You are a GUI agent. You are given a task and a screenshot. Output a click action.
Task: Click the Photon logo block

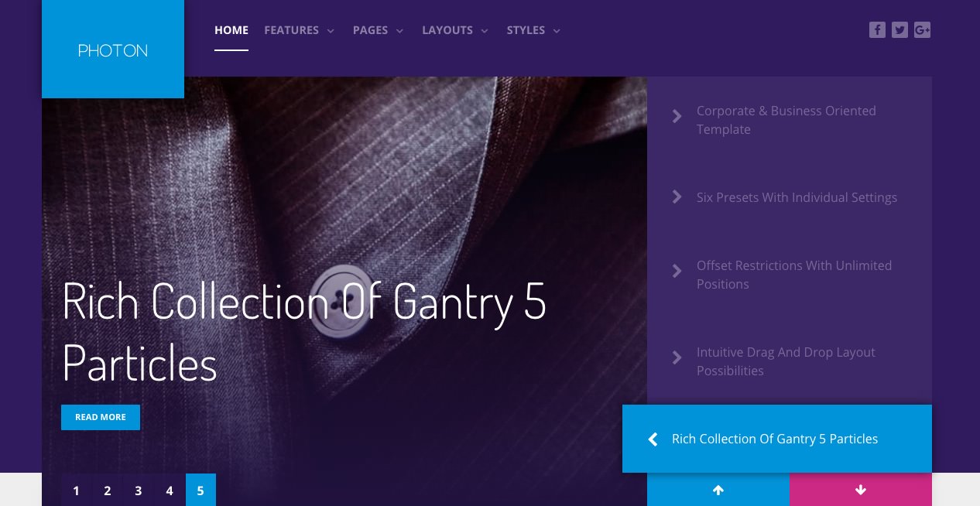(x=113, y=49)
